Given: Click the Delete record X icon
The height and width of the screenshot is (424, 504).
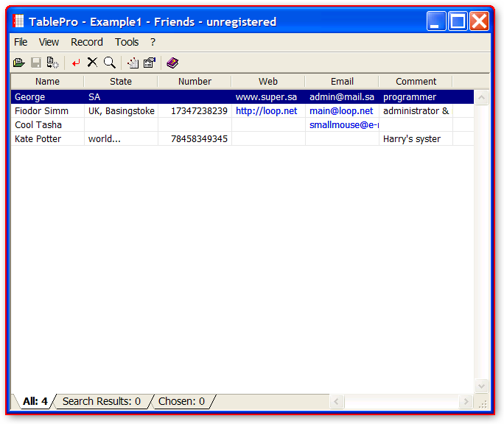Looking at the screenshot, I should coord(92,63).
